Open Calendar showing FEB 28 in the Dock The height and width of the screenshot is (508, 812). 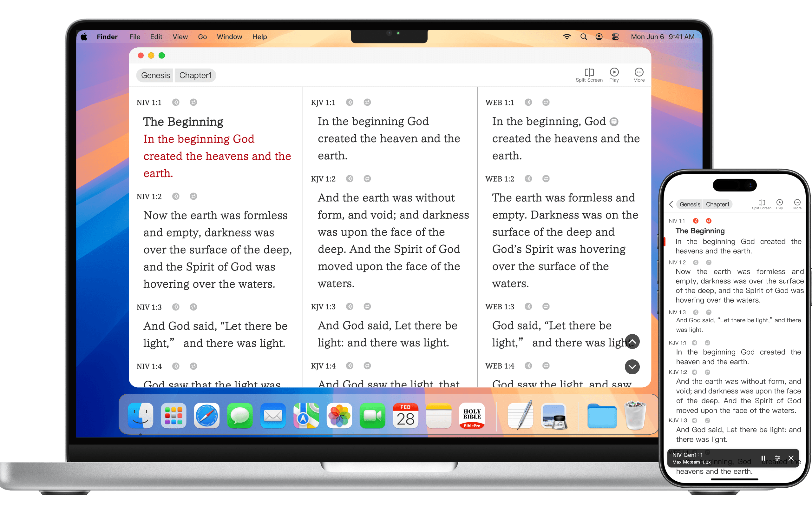point(405,416)
